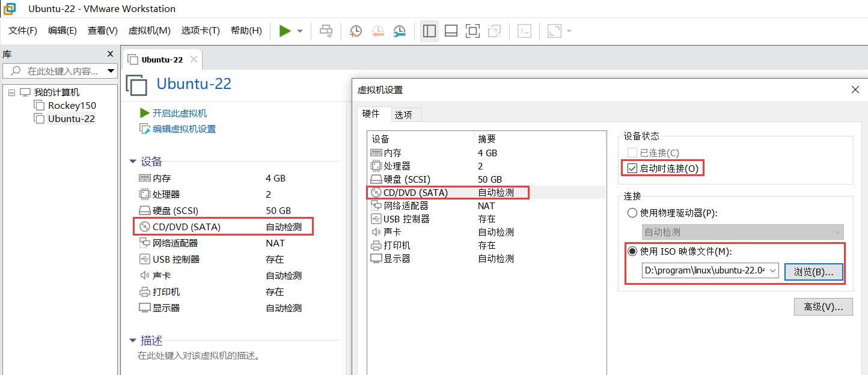Click the 浏览(B)... button
This screenshot has width=868, height=375.
pos(814,272)
